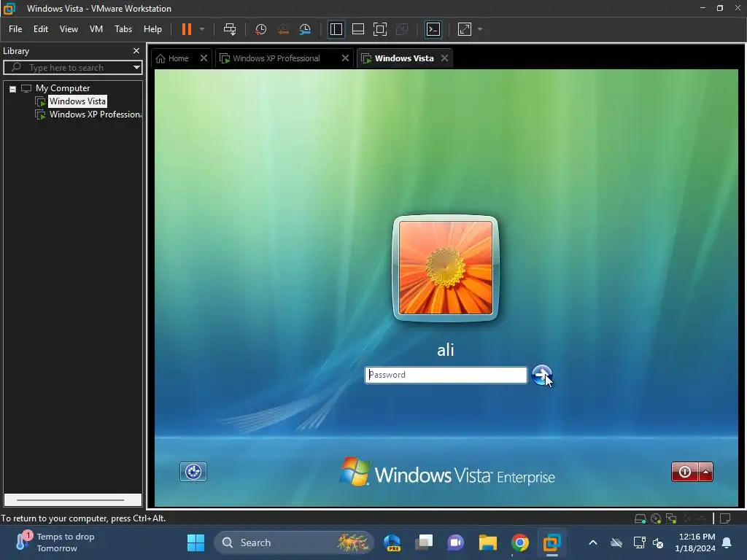This screenshot has height=560, width=747.
Task: Close the Windows XP Professional tab
Action: point(345,58)
